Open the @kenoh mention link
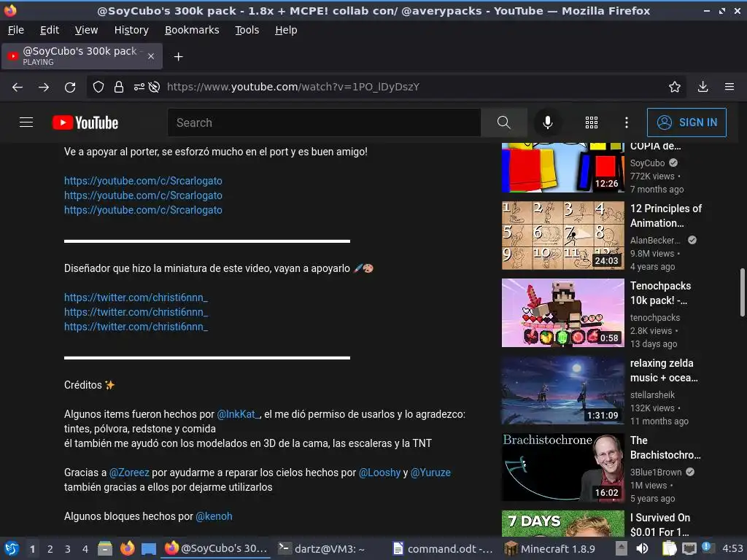 coord(214,516)
